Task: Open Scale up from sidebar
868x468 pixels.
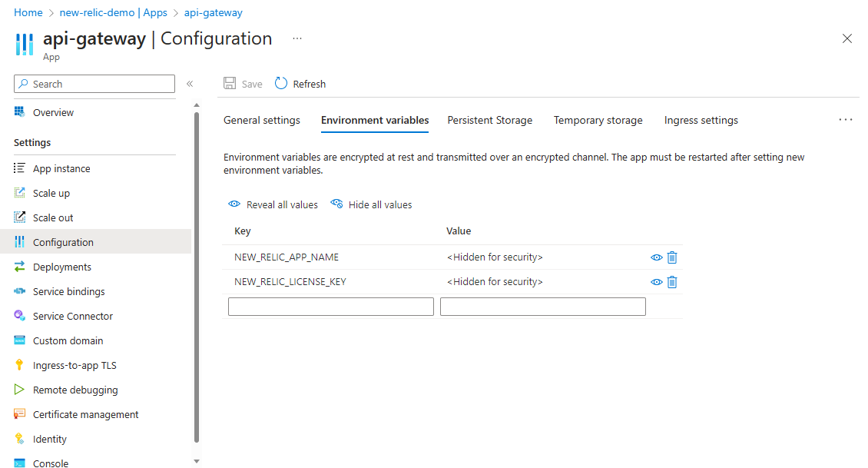Action: point(51,193)
